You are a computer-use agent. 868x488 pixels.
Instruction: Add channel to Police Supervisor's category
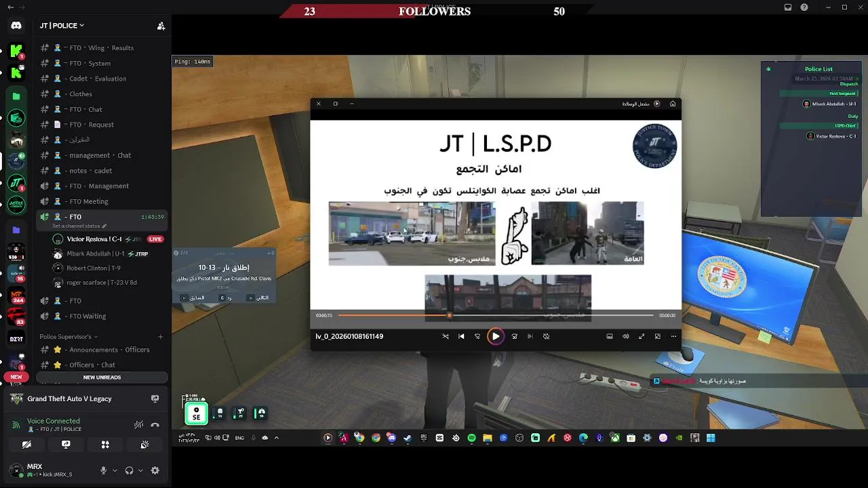161,336
